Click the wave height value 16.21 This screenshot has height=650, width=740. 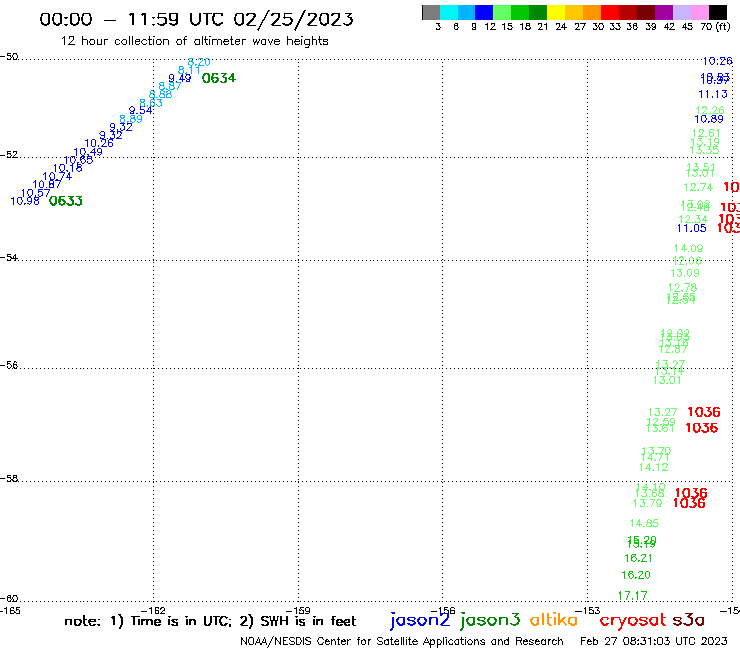(638, 558)
